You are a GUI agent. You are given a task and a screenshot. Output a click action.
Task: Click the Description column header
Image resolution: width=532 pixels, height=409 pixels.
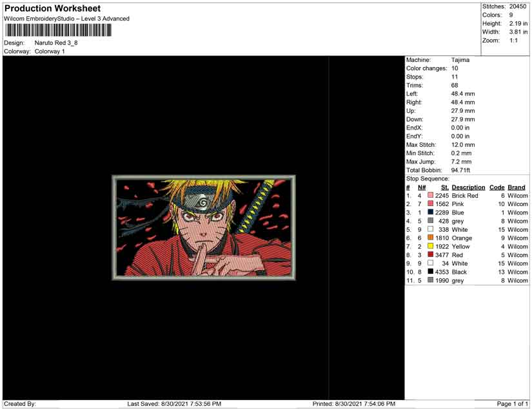tap(469, 187)
